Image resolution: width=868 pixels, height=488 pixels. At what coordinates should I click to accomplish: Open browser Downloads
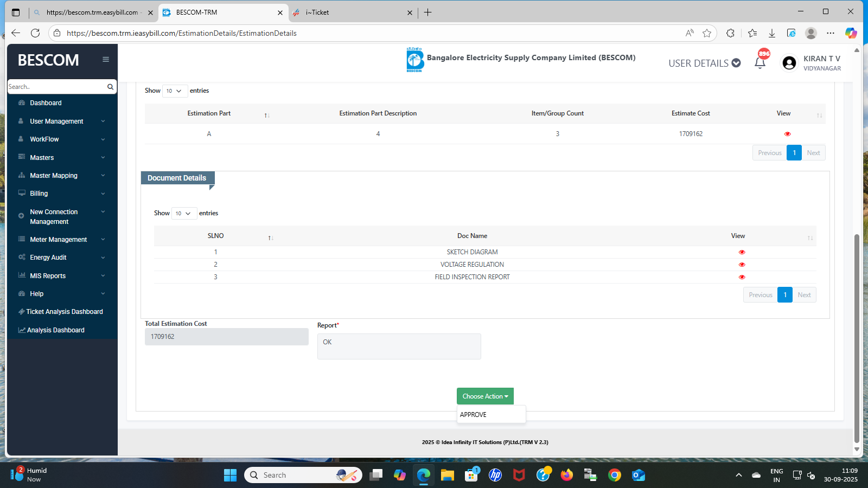click(x=772, y=33)
